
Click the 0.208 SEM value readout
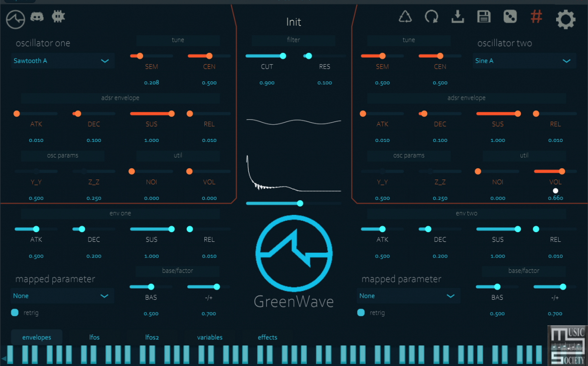tap(151, 83)
